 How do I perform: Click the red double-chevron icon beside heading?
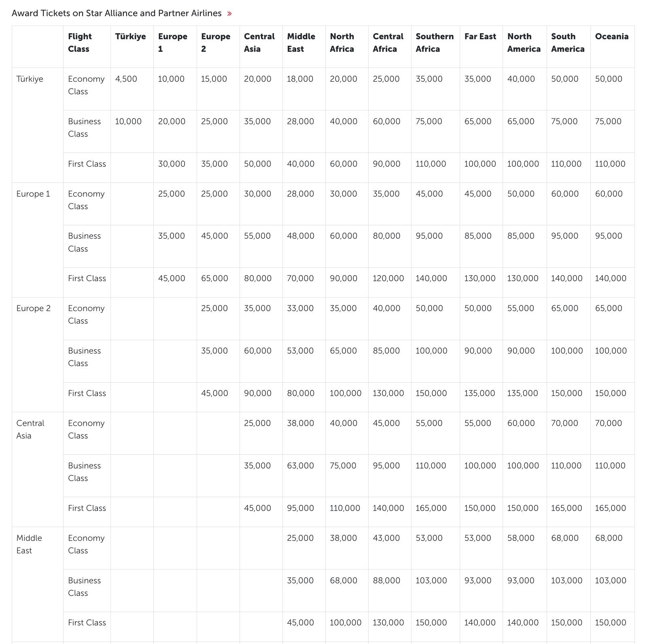(x=229, y=14)
